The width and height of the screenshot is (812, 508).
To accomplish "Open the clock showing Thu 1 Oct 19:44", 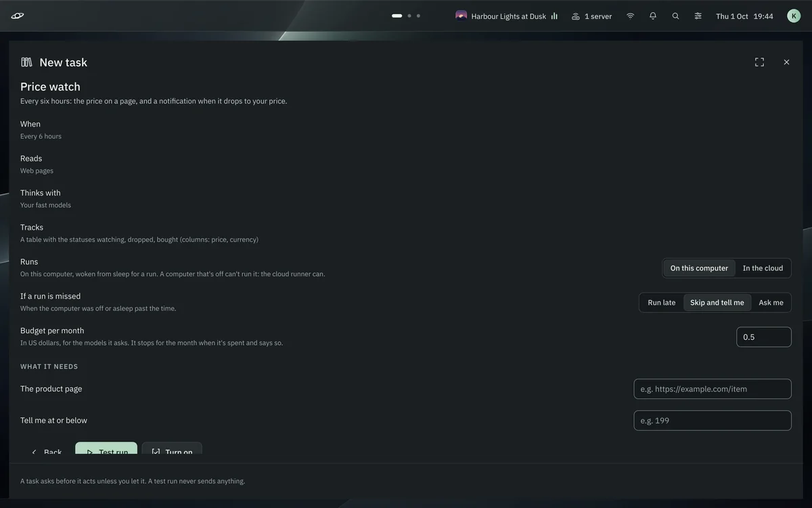I will point(744,16).
